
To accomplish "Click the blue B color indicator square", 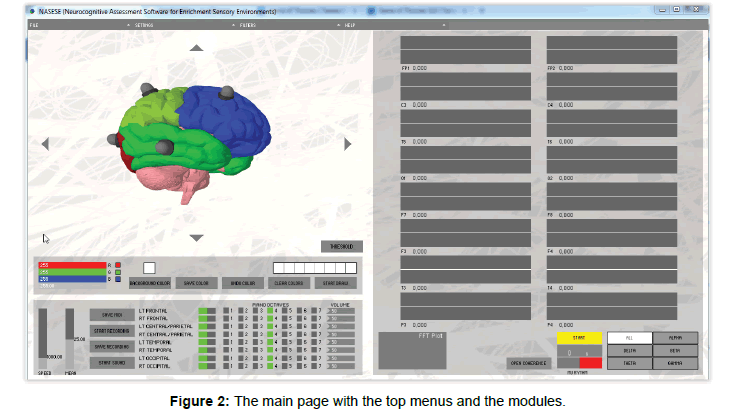I will [x=120, y=279].
